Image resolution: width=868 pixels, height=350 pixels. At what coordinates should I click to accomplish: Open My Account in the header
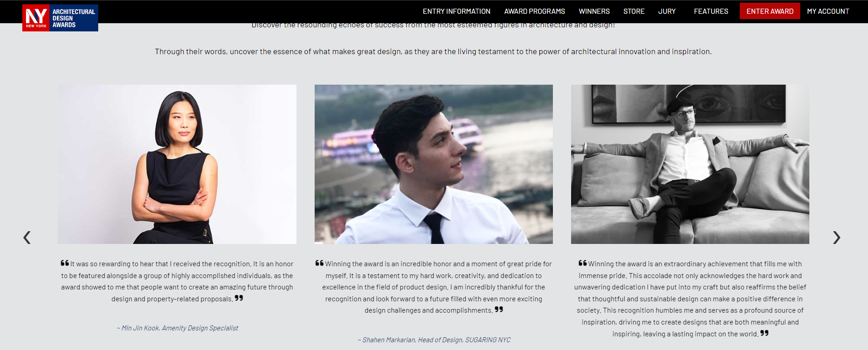coord(828,11)
